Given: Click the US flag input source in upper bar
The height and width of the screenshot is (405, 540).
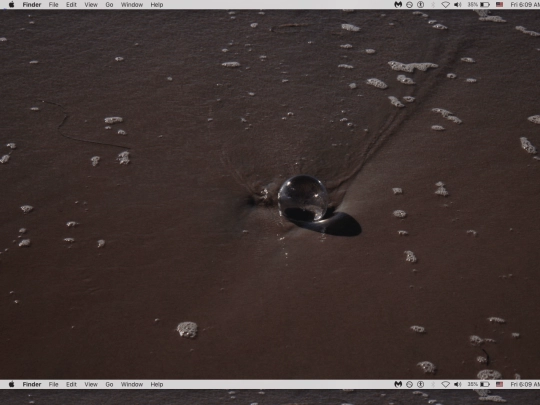Looking at the screenshot, I should coord(499,4).
